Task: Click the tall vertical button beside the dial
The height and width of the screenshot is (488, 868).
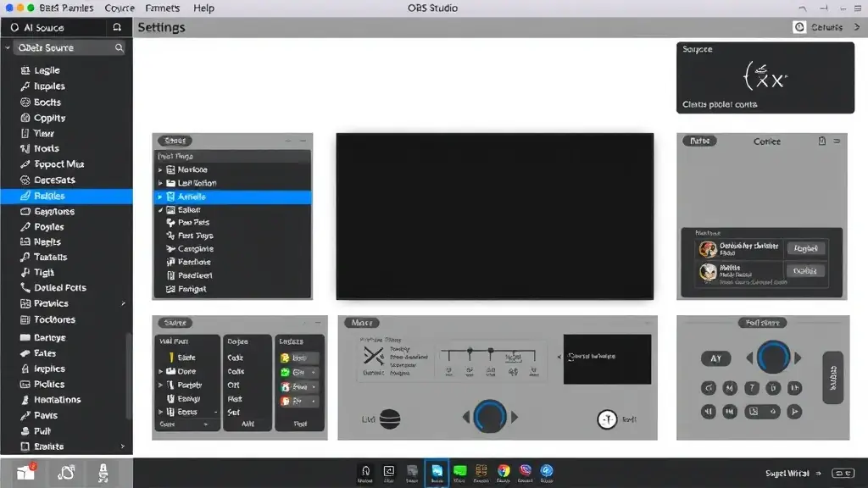Action: [x=833, y=378]
